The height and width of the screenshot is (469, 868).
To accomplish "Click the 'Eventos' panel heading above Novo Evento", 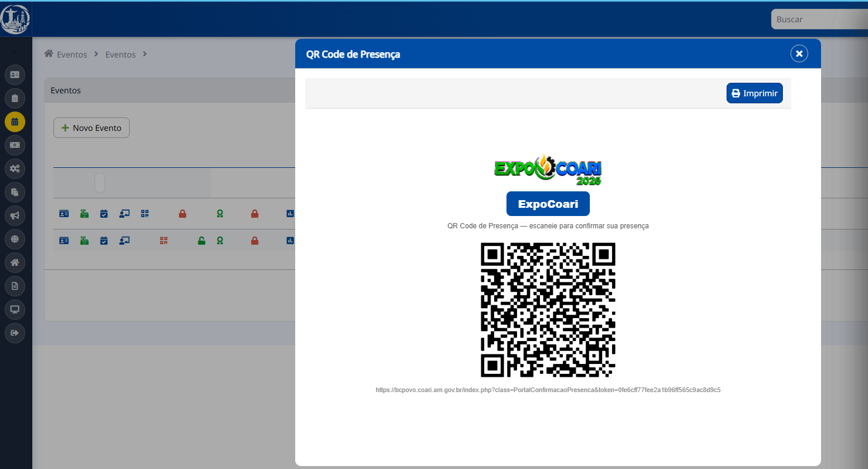I will (66, 90).
